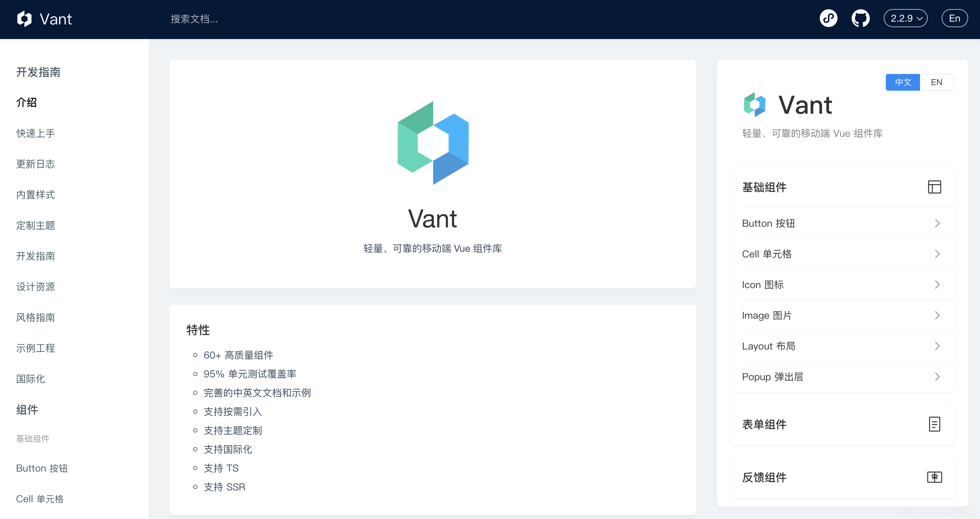Viewport: 980px width, 519px height.
Task: Open the 2.2.9 version dropdown
Action: pyautogui.click(x=905, y=18)
